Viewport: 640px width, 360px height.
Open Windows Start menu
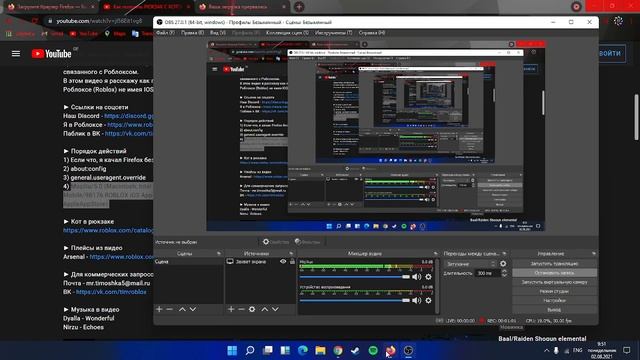point(232,350)
